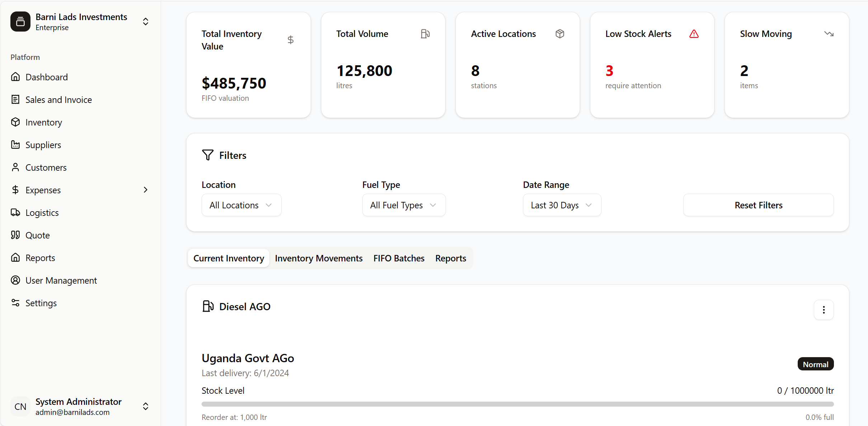Click the fuel pump icon next to Diesel AGO
The image size is (868, 426).
click(x=208, y=306)
